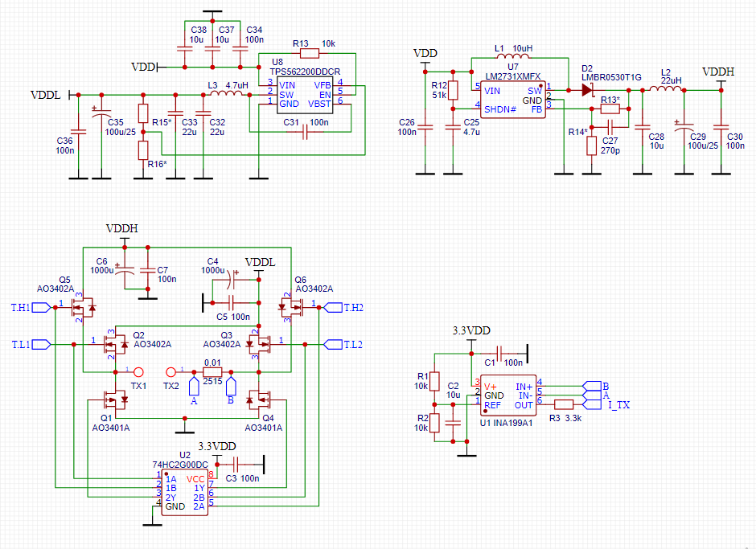This screenshot has height=549, width=756.
Task: Click the VBST pin label on U8
Action: [319, 104]
